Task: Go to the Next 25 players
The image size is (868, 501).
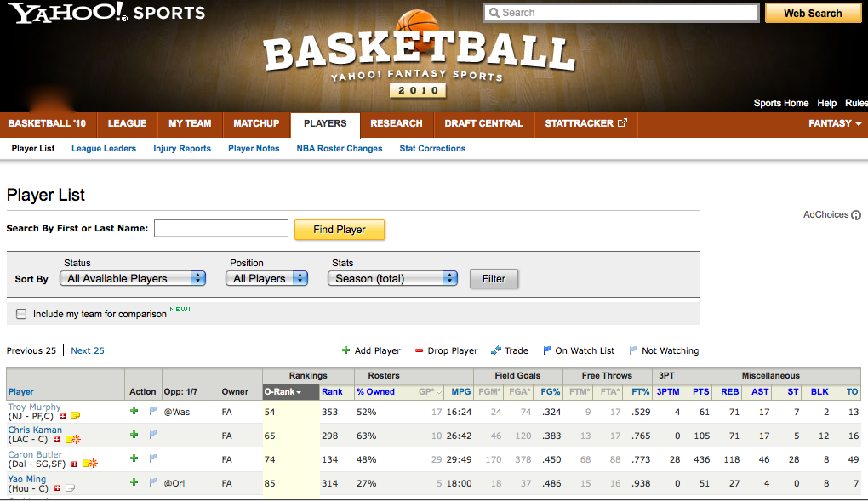Action: coord(88,350)
